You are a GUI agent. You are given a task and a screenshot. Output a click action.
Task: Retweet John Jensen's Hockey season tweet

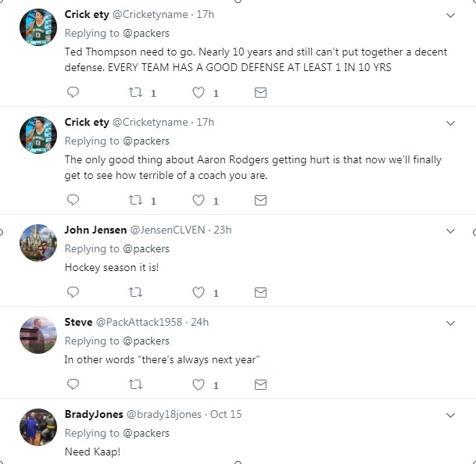coord(136,292)
